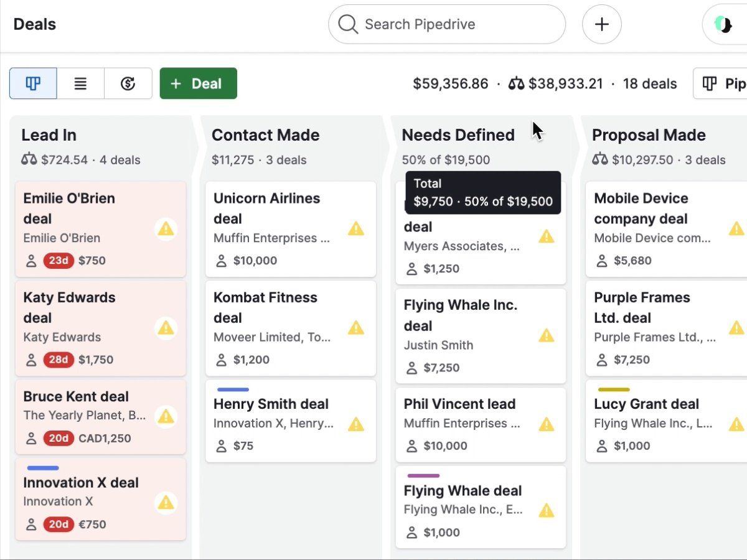Click weighted scales icon beside $38,933.21 total
Screen dimensions: 747x560
(x=517, y=83)
